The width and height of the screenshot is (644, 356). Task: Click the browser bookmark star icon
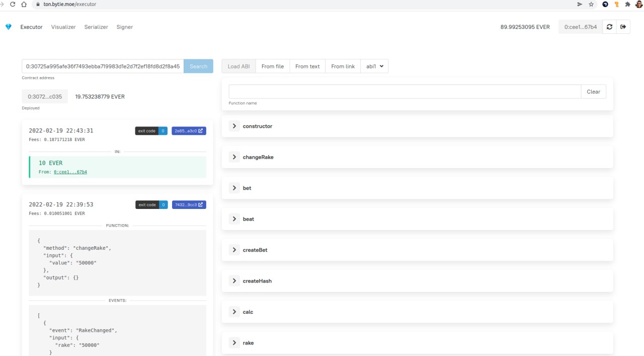click(591, 4)
